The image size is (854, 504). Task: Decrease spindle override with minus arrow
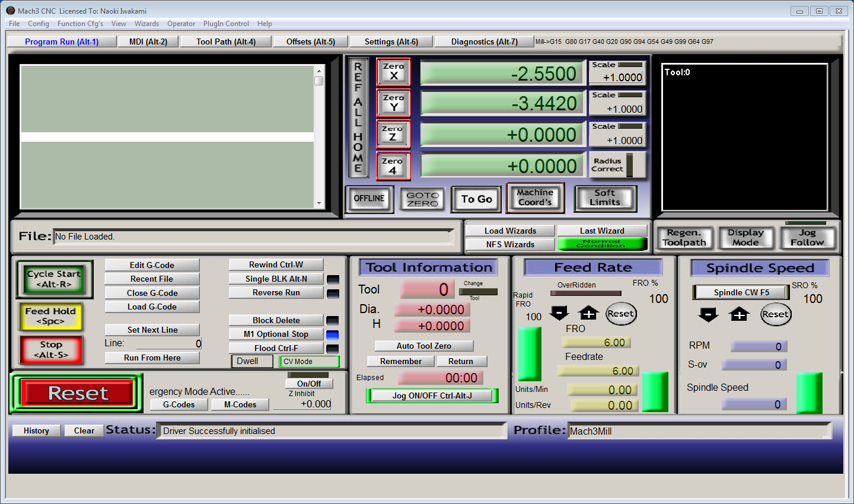708,315
